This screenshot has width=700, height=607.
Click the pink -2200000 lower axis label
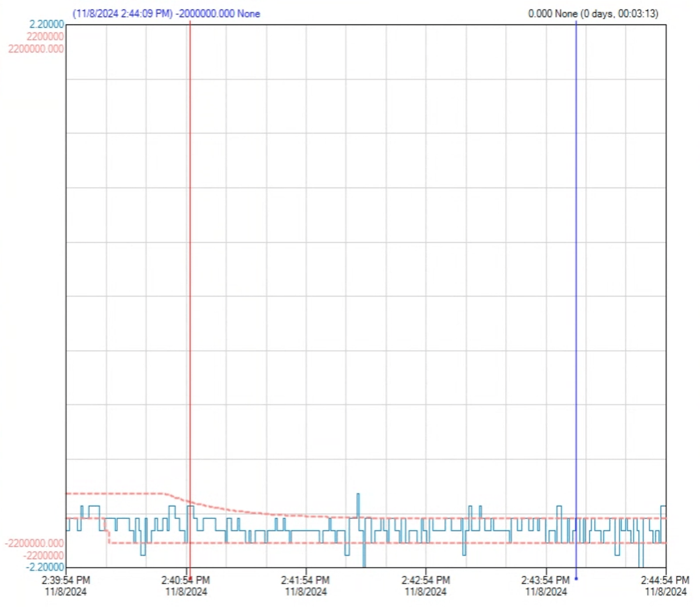coord(44,555)
